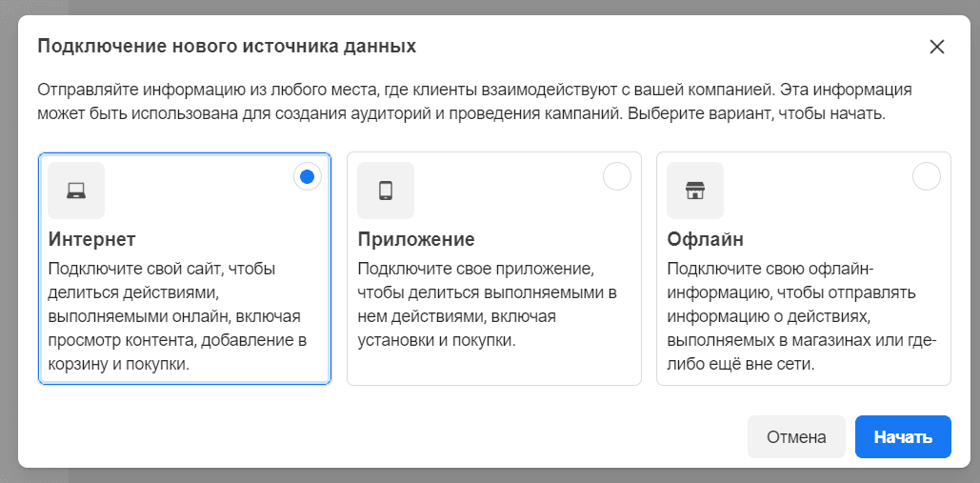Select the Интернет radio button

click(307, 177)
